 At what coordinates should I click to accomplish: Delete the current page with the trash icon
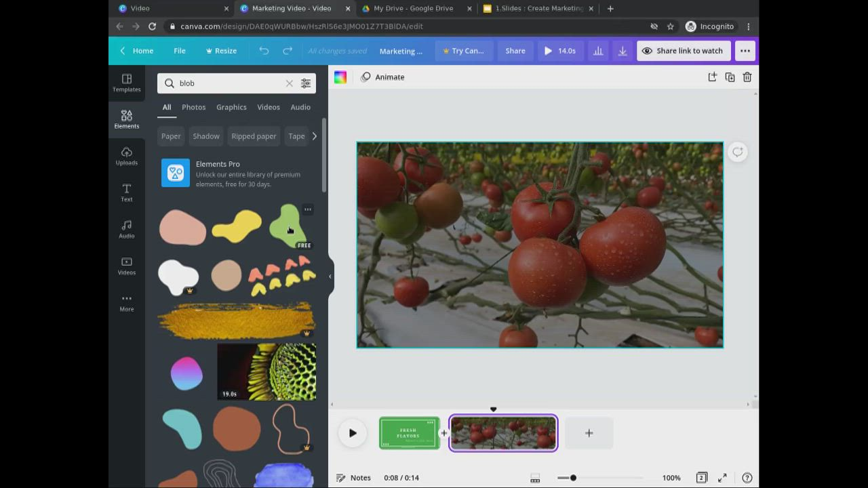click(x=747, y=77)
